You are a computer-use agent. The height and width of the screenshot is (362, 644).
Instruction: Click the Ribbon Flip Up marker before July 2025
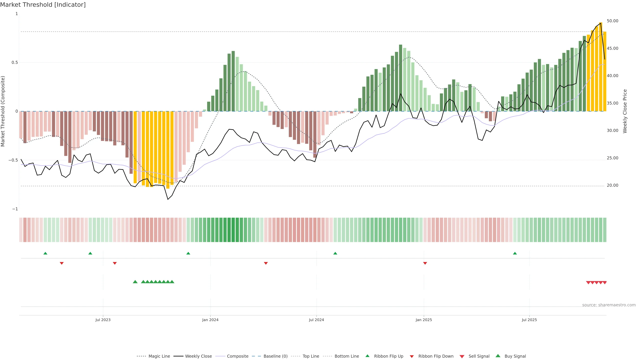click(515, 253)
